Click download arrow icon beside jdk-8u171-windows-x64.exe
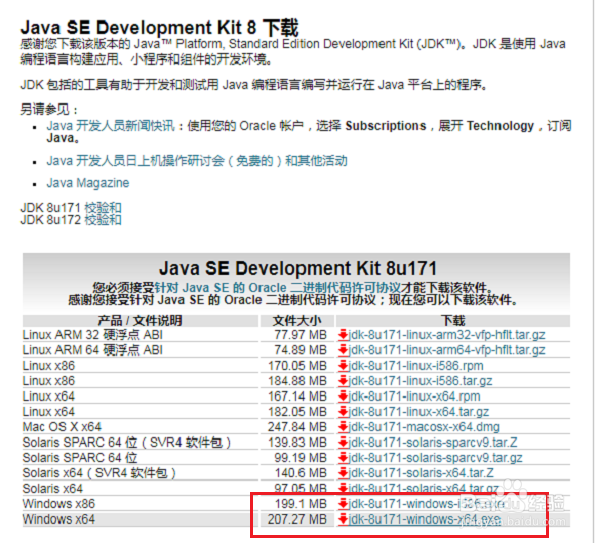Viewport: 600px width, 543px height. (x=343, y=519)
